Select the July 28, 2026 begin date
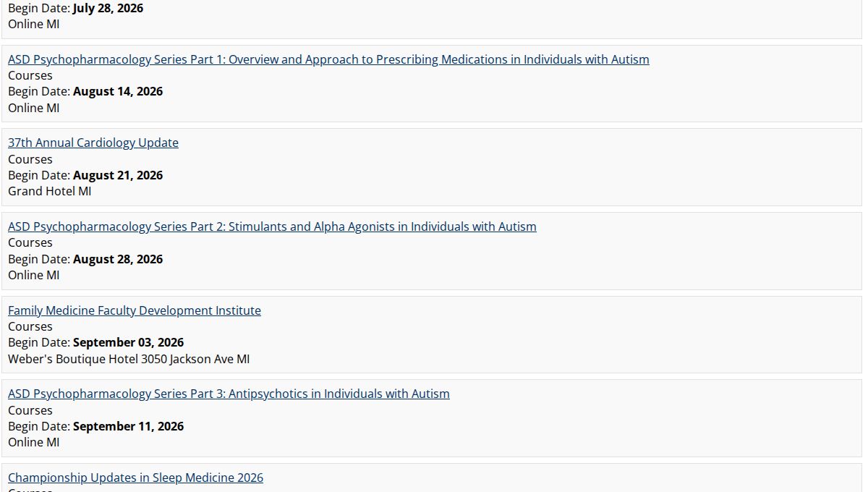Screen dimensions: 868x492 109,8
